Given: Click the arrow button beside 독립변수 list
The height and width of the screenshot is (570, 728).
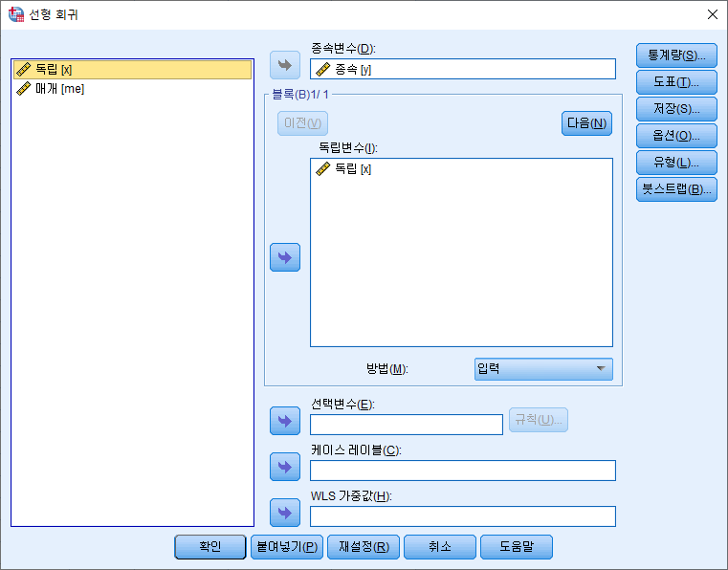Looking at the screenshot, I should (285, 257).
